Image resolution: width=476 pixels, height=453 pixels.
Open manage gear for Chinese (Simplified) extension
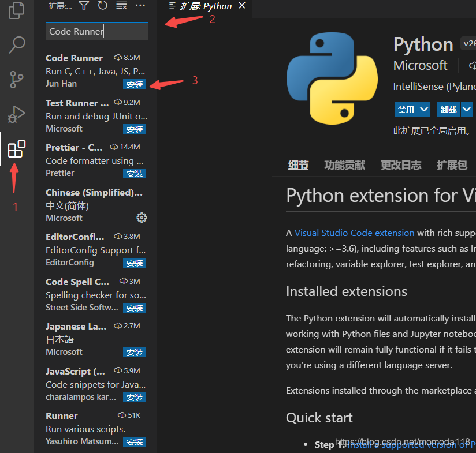click(142, 218)
